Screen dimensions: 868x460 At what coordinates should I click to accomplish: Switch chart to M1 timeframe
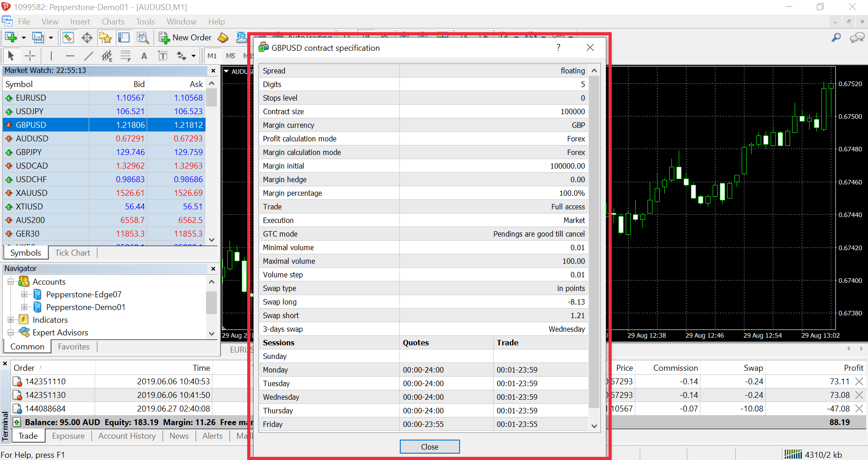pos(212,56)
